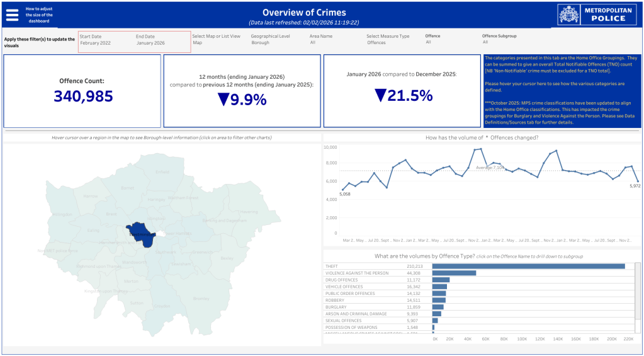This screenshot has width=644, height=356.
Task: Click the THEFT bar in the chart
Action: 528,267
